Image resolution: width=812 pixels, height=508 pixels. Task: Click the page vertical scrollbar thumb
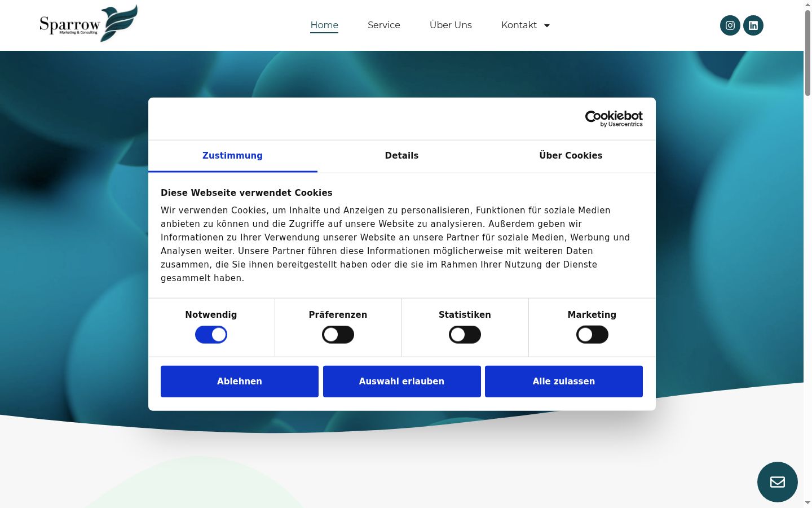coord(807,52)
